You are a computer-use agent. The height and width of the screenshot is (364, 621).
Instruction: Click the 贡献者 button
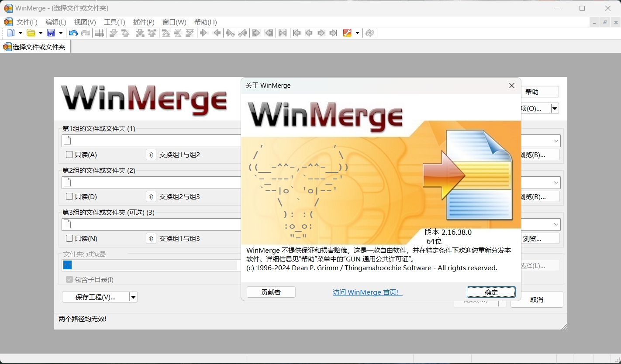pos(271,292)
